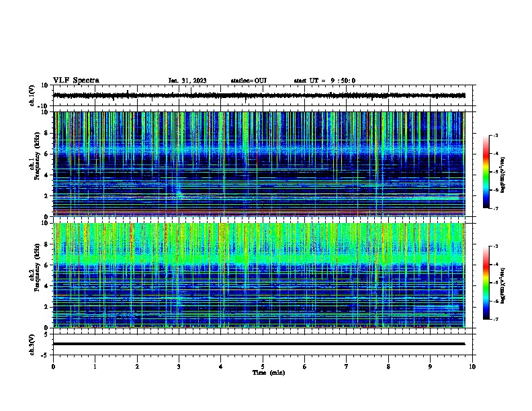
Task: Click the ch.2 frequency axis "2" tick label
Action: click(x=47, y=307)
